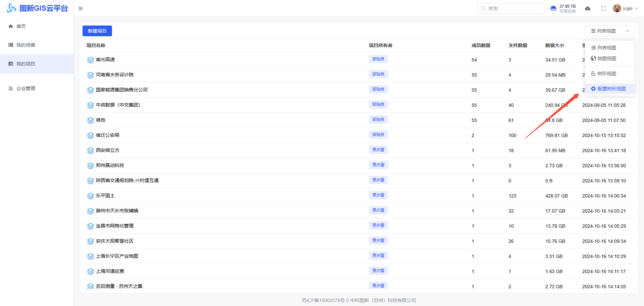Choose 配置树形视图 option
The width and height of the screenshot is (644, 306).
(611, 89)
